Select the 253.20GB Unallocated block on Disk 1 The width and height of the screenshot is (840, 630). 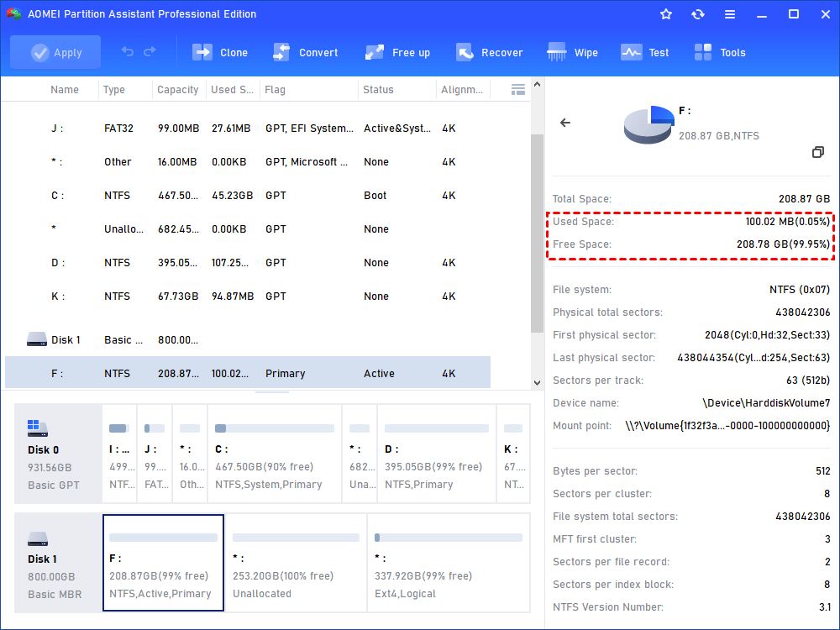296,563
